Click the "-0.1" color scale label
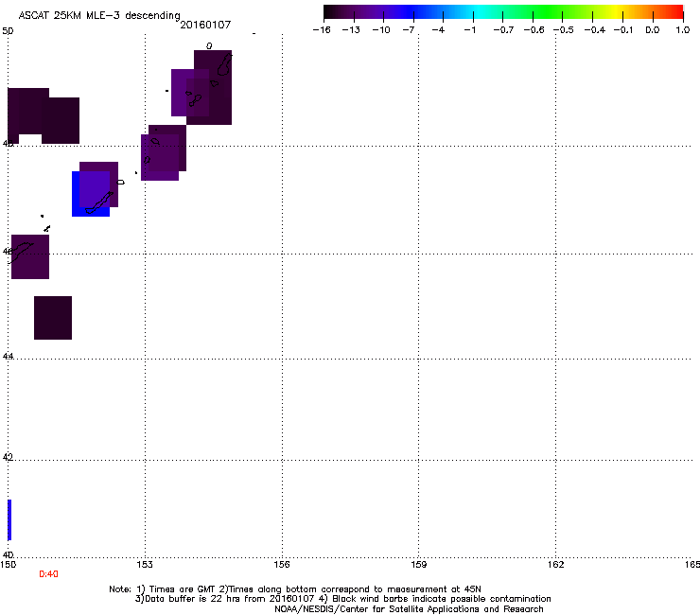This screenshot has height=615, width=700. click(623, 30)
